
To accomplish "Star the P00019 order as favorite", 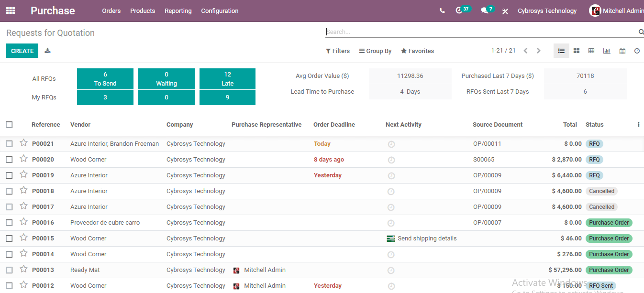I will [x=23, y=174].
